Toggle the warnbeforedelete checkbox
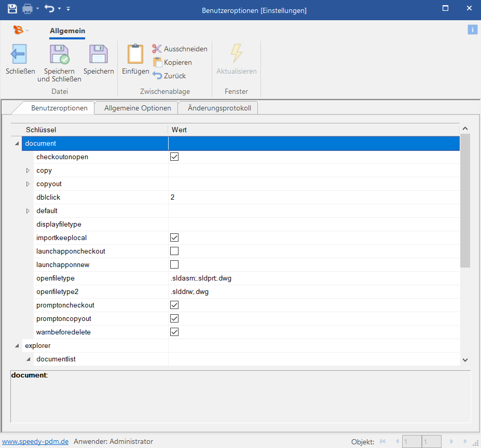The height and width of the screenshot is (448, 481). (174, 332)
